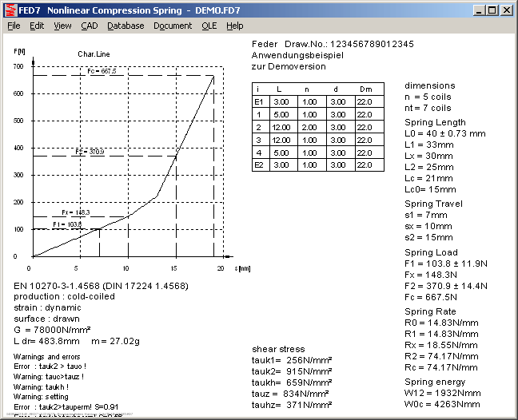This screenshot has width=518, height=420.
Task: Open the Document menu
Action: [173, 26]
